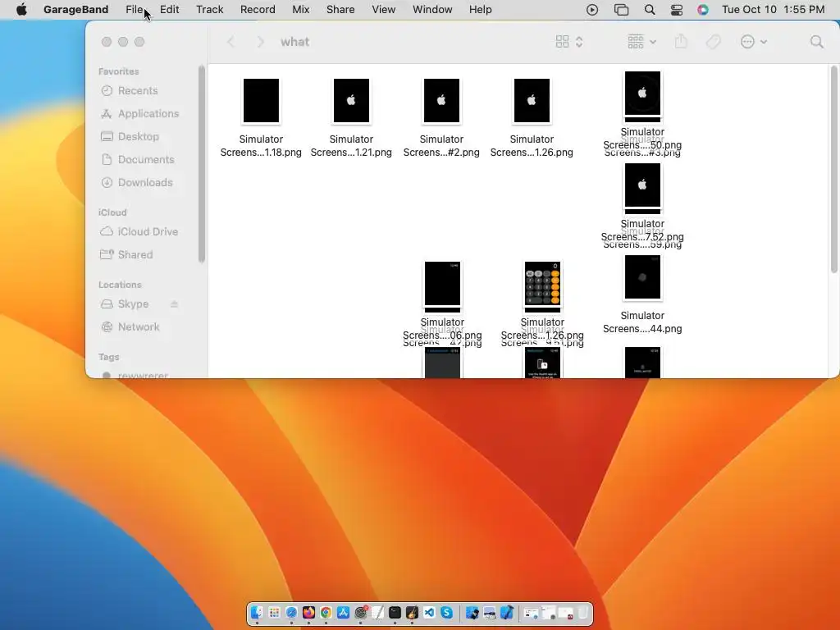Open the View menu
The height and width of the screenshot is (630, 840).
tap(384, 10)
